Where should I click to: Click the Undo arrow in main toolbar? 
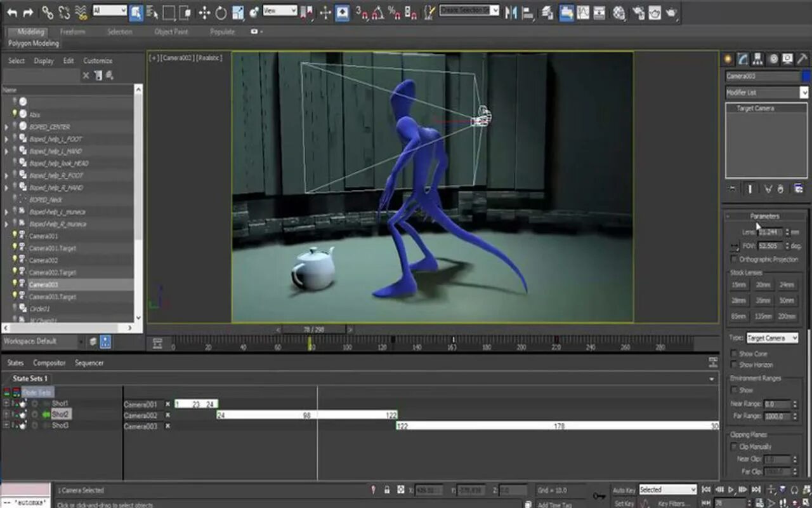point(12,12)
